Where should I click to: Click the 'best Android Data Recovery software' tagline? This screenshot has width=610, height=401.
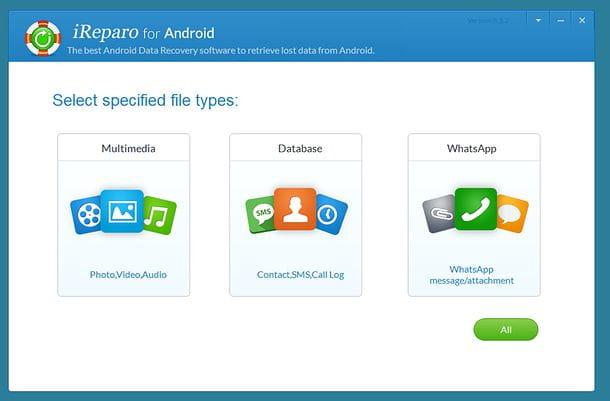point(221,51)
